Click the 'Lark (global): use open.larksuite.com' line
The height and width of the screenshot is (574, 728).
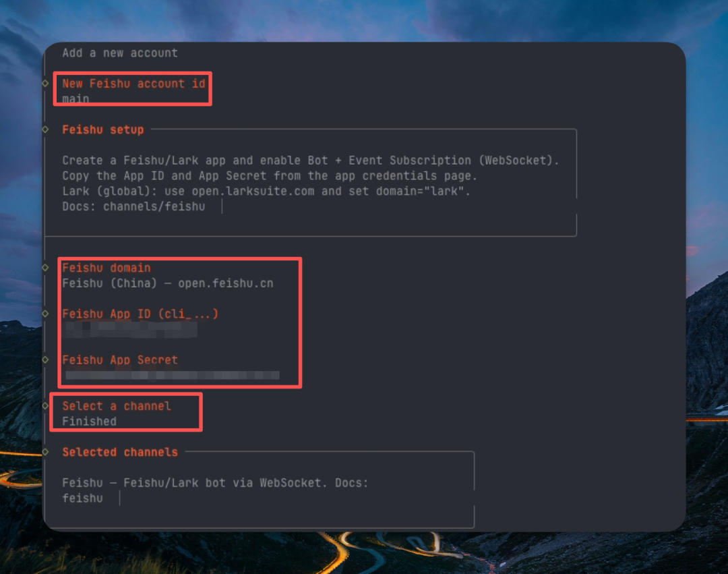[266, 191]
